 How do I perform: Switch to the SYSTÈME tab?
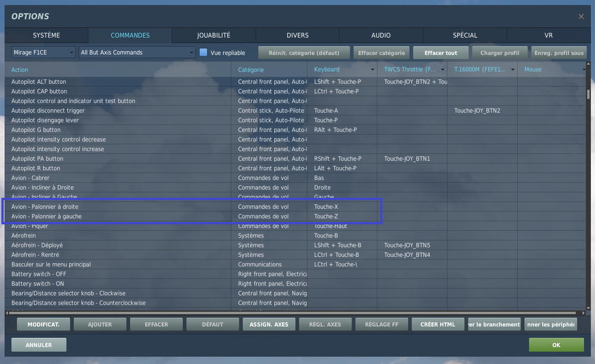(x=46, y=35)
